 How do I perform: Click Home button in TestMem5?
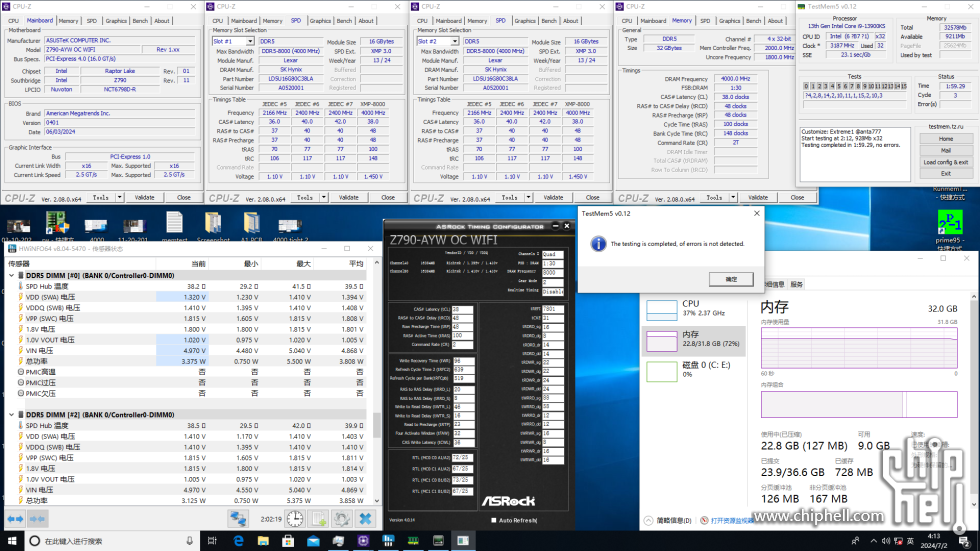tap(946, 139)
